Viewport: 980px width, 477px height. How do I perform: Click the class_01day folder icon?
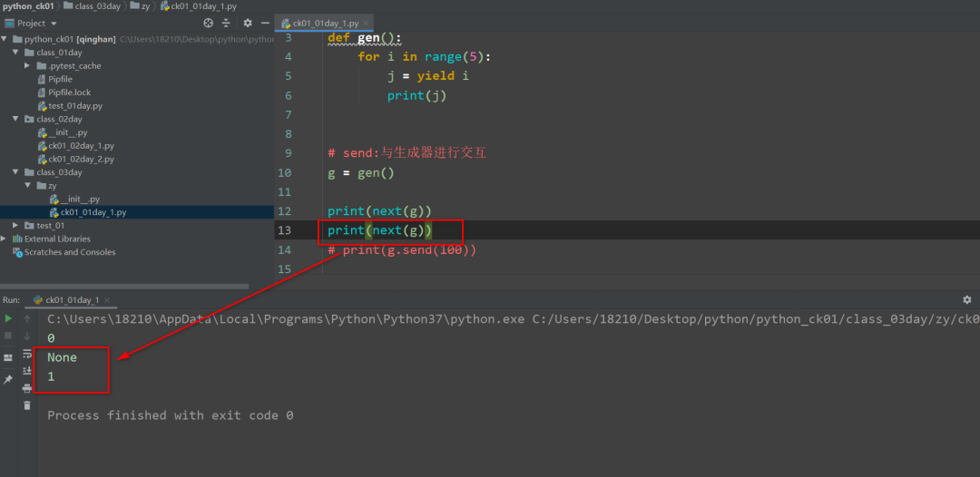coord(29,53)
